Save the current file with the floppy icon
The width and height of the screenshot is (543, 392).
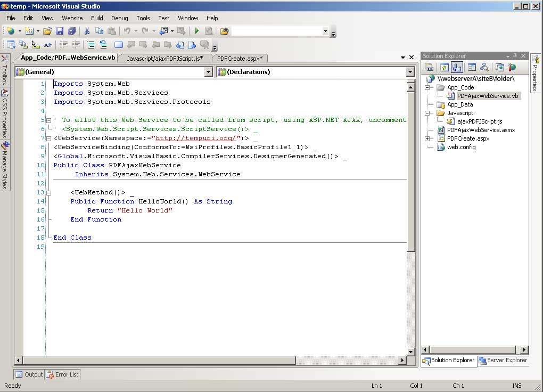pyautogui.click(x=60, y=31)
